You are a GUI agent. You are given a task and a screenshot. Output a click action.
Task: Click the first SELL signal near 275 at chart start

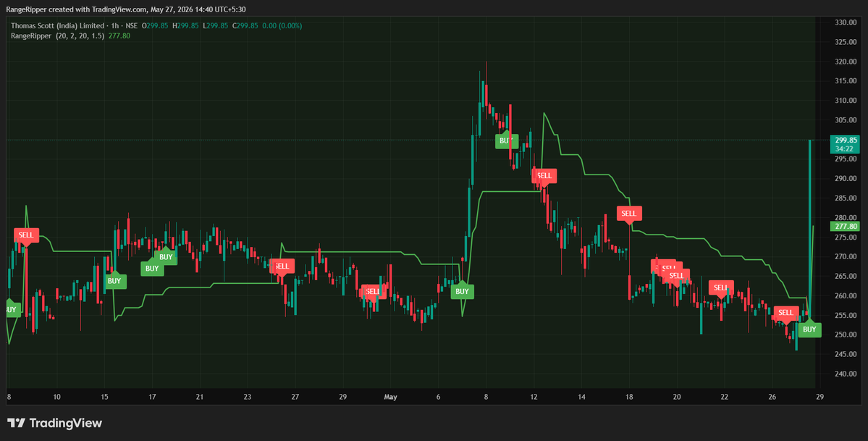click(26, 235)
